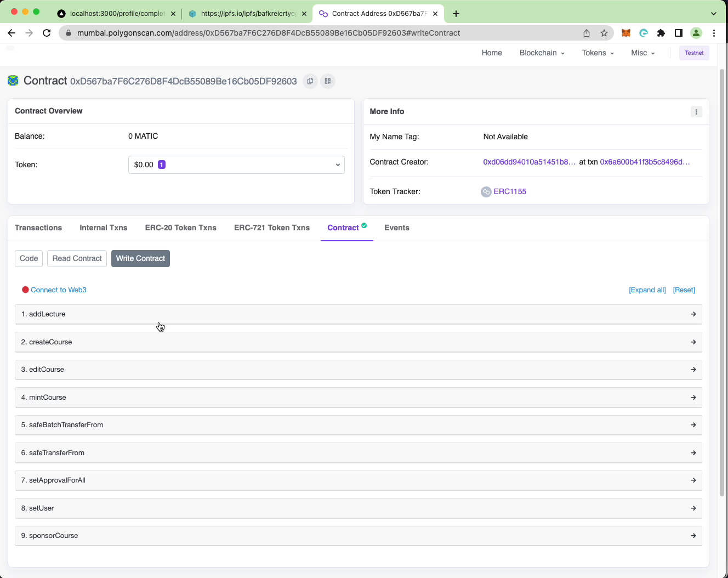The height and width of the screenshot is (578, 728).
Task: Switch to Internal Txns tab
Action: coord(103,228)
